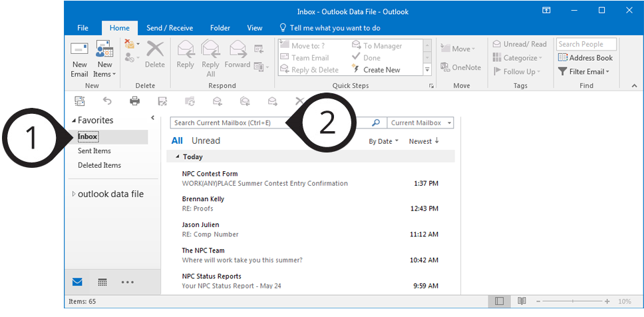This screenshot has height=317, width=644.
Task: Click the OneNote icon in Move group
Action: pos(460,67)
